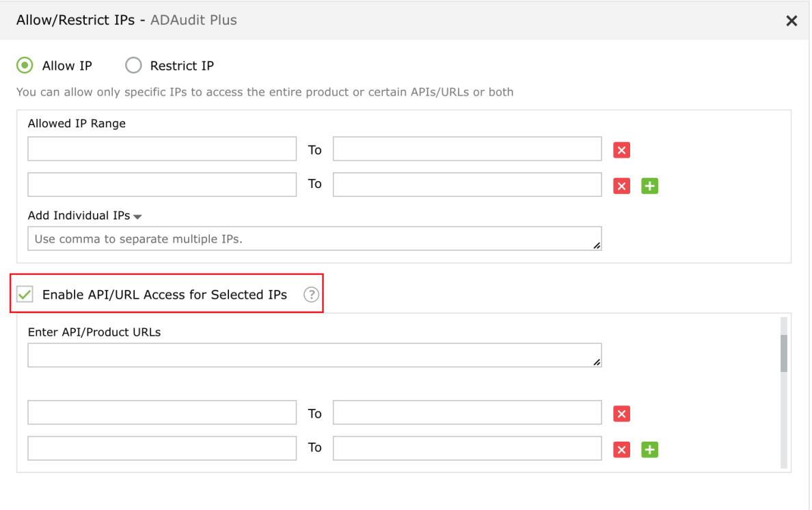Click the end field after the first To
This screenshot has width=812, height=510.
pos(467,148)
